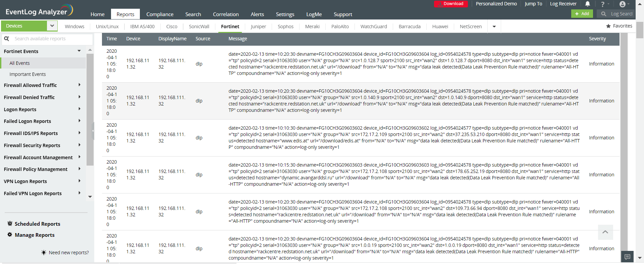Expand Failed Logon Reports section
Image resolution: width=644 pixels, height=264 pixels.
(79, 121)
